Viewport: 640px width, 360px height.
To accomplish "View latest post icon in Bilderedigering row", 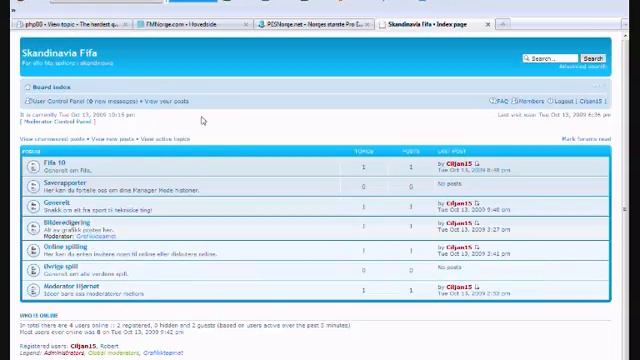I will click(477, 223).
